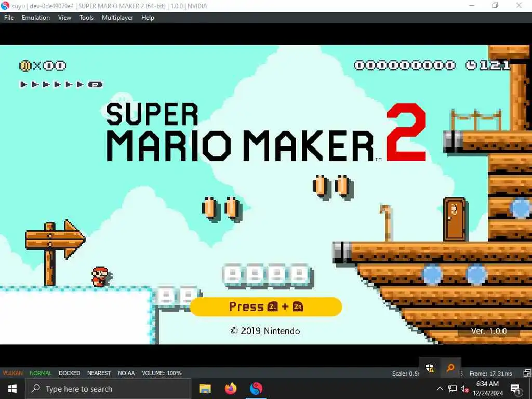Click the muted speaker tray icon
This screenshot has width=532, height=399.
[x=464, y=389]
